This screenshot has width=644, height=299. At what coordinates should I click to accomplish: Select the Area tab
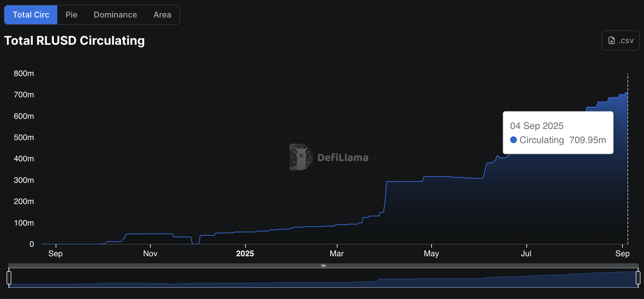click(162, 15)
